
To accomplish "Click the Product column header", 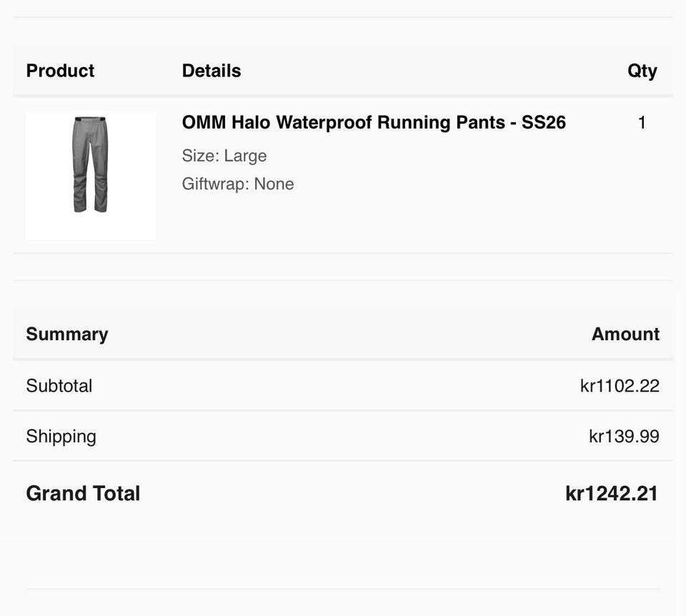I will [x=60, y=71].
